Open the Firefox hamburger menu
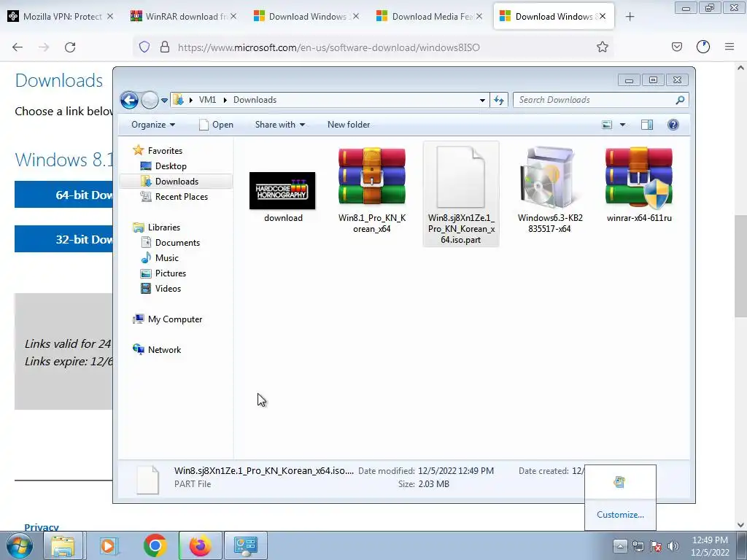747x560 pixels. click(x=729, y=47)
